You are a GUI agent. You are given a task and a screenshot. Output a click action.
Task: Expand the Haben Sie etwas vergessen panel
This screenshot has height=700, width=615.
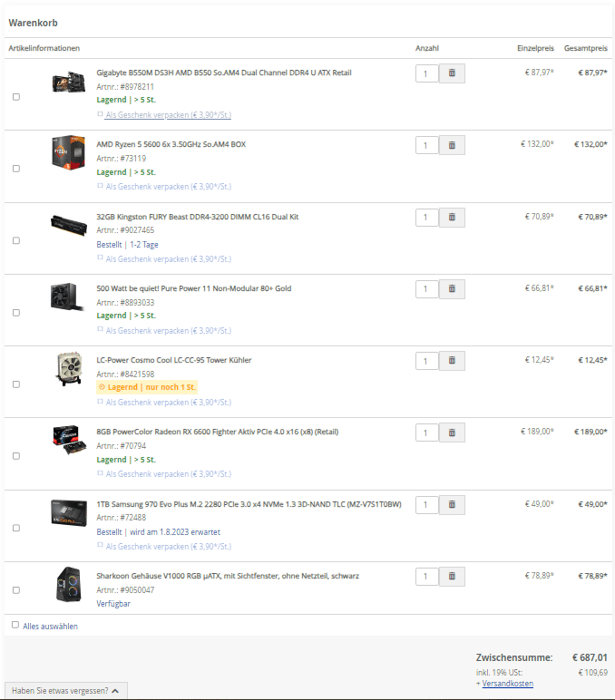(65, 691)
